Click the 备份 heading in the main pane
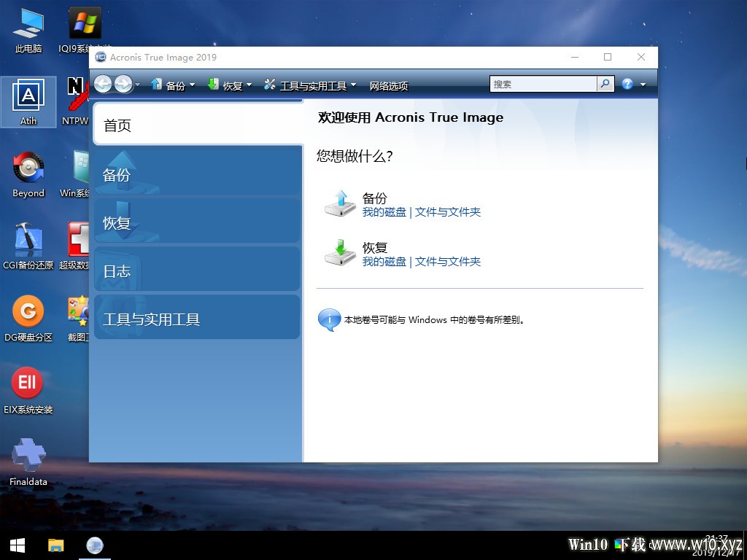Screen dimensions: 747x560 [374, 198]
